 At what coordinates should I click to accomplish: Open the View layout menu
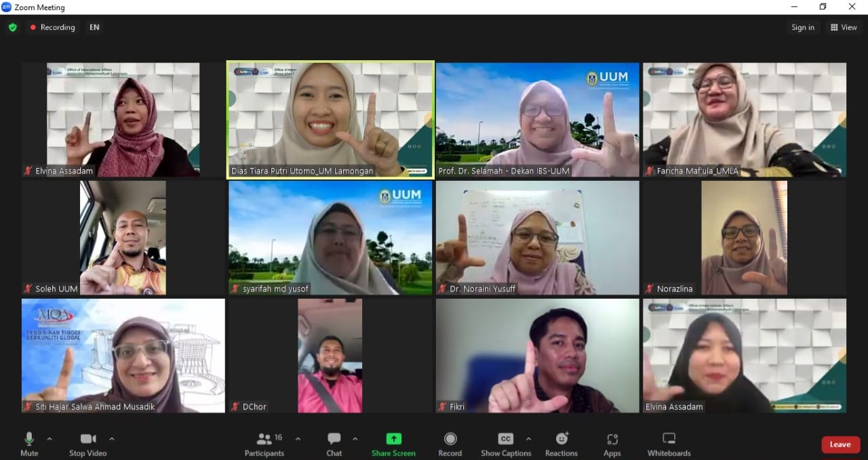coord(844,27)
